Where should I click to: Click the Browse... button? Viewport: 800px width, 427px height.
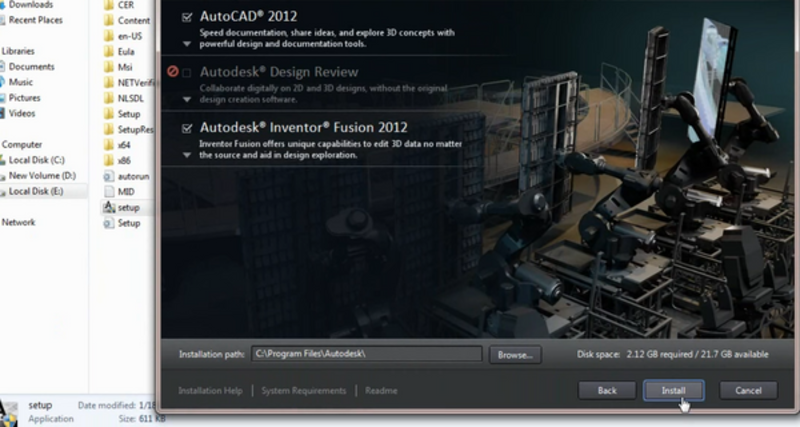pyautogui.click(x=515, y=355)
